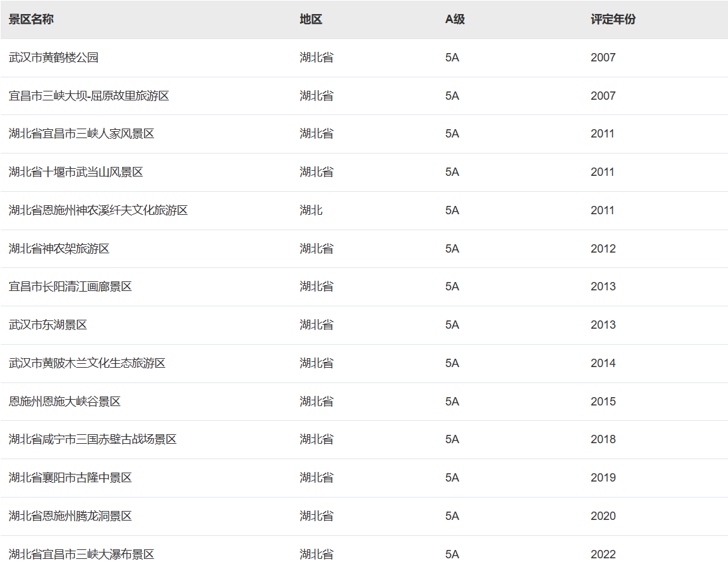The image size is (728, 573).
Task: Click 湖北省 in the 三峡大坝-屈原故里 row
Action: [316, 96]
